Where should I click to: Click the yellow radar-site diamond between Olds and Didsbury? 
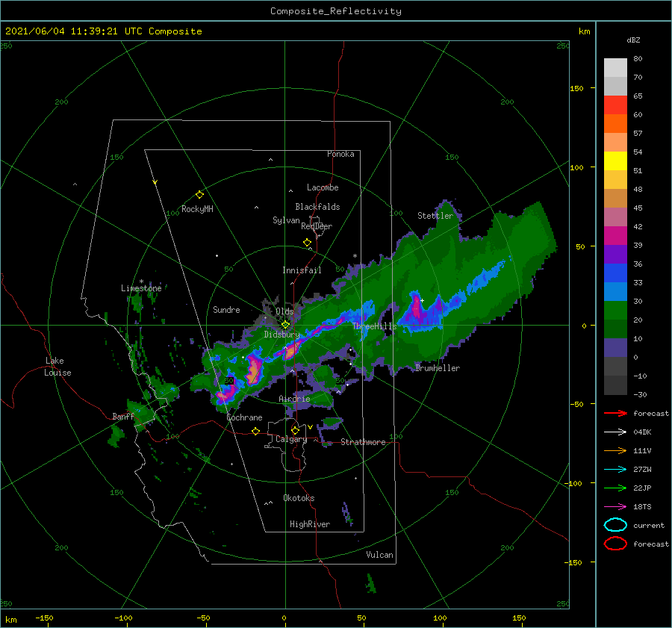pyautogui.click(x=285, y=325)
